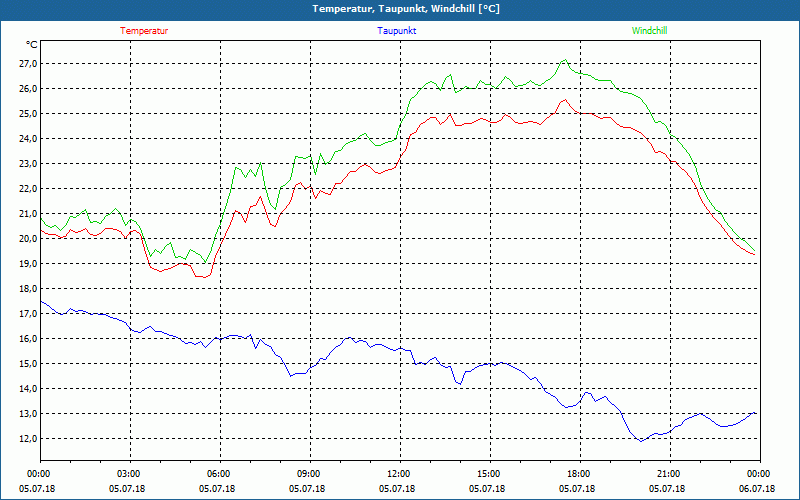This screenshot has width=800, height=500.
Task: Click the 09:00 time axis label
Action: pyautogui.click(x=310, y=474)
